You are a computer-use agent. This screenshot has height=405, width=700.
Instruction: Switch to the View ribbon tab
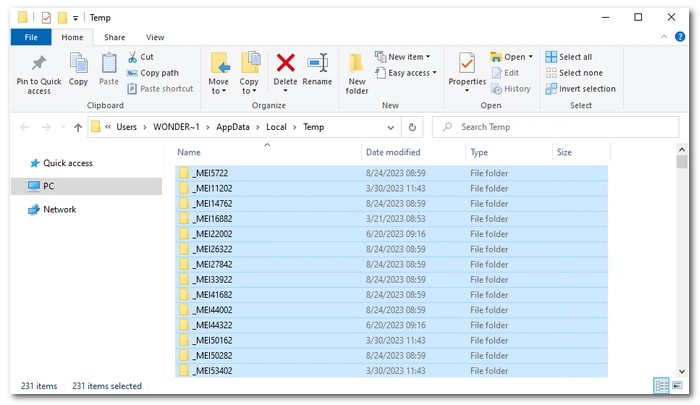pos(155,37)
